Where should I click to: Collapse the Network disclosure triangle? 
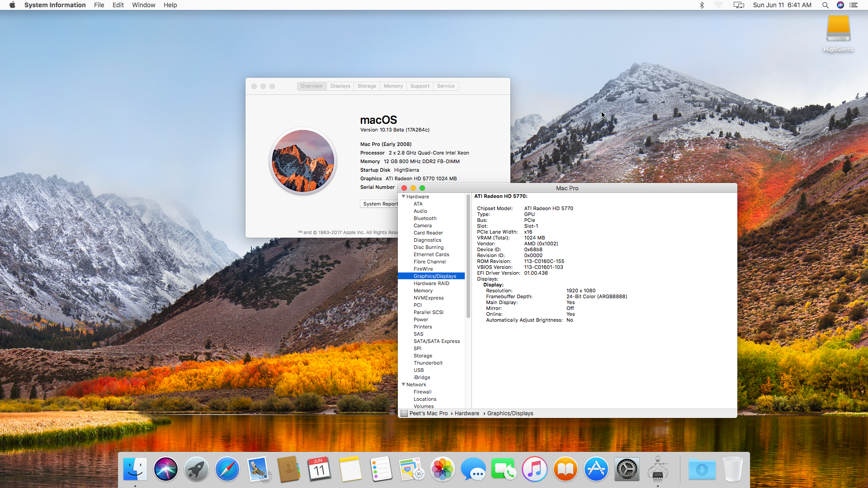(x=403, y=385)
